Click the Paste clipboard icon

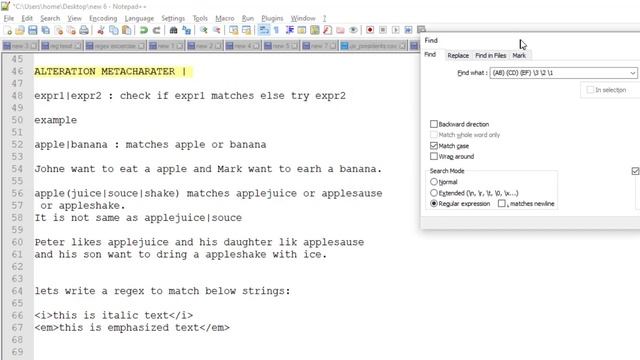[x=127, y=30]
